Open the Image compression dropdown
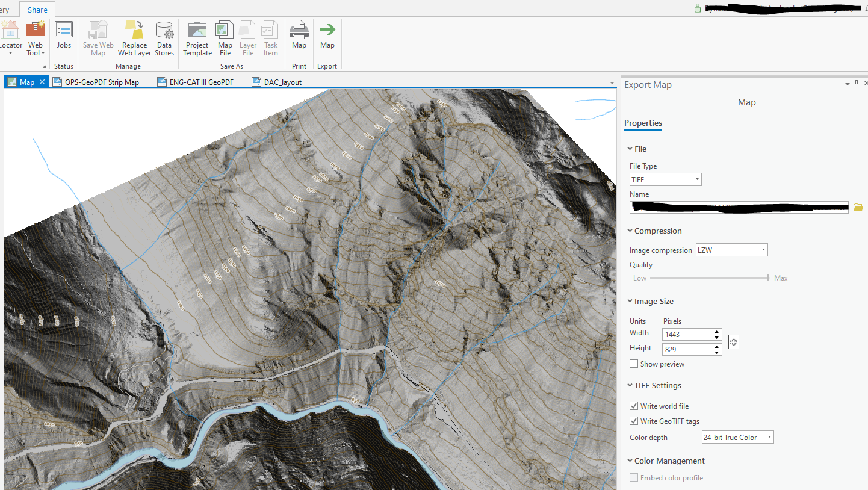 coord(763,249)
